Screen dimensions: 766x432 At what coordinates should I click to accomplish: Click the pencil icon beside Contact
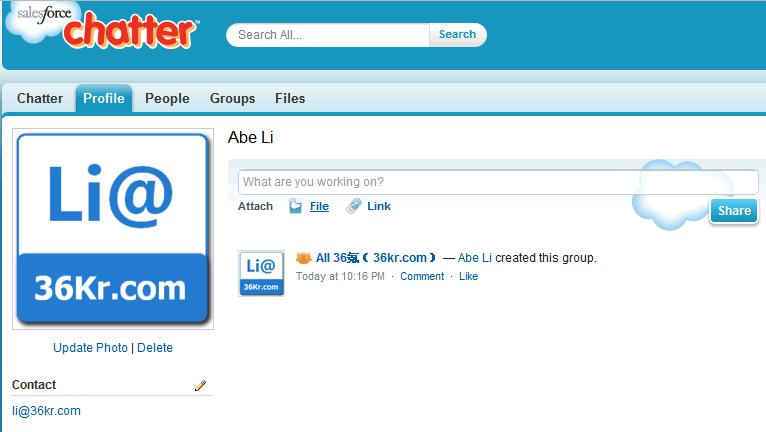200,385
